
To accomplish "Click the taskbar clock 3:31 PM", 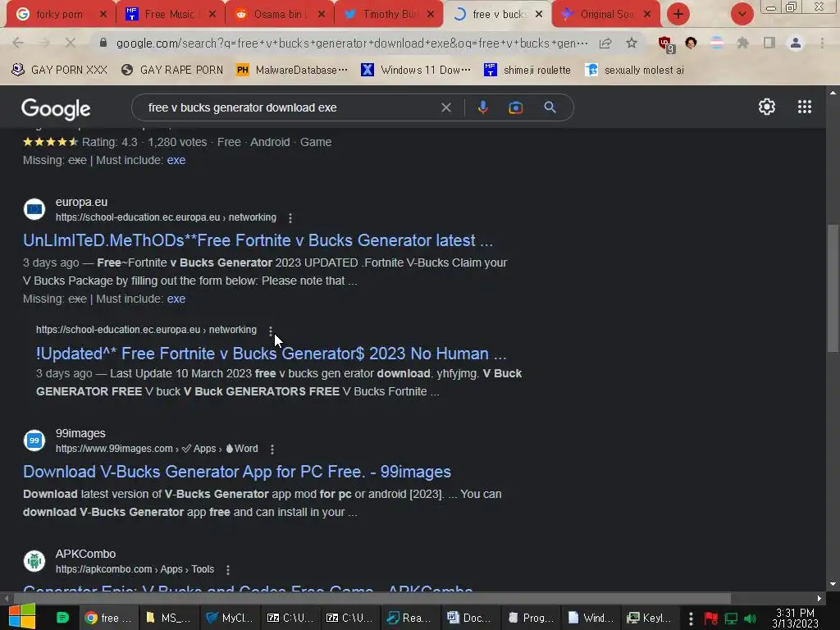I will coord(795,618).
